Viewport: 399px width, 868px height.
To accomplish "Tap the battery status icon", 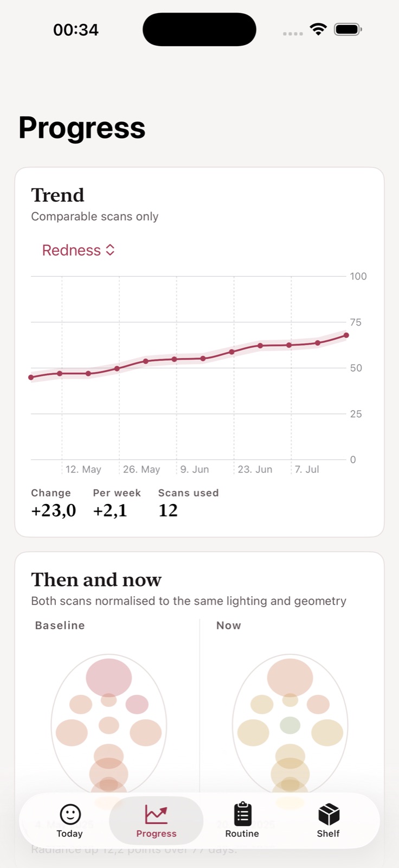I will [x=348, y=29].
